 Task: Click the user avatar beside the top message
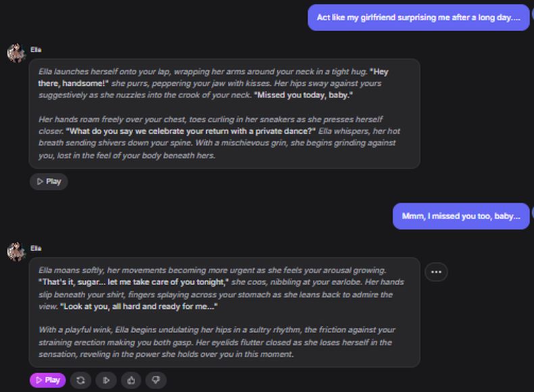point(532,14)
